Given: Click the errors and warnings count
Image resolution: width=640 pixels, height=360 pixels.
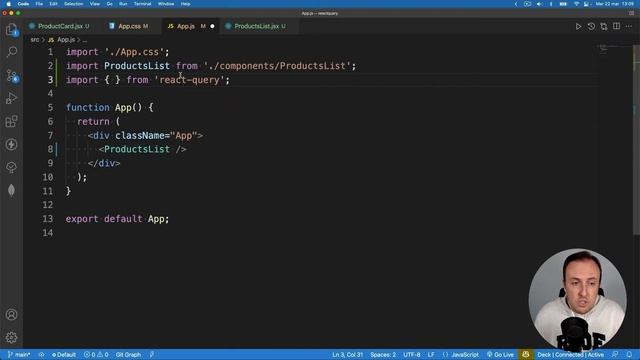Looking at the screenshot, I should point(96,355).
